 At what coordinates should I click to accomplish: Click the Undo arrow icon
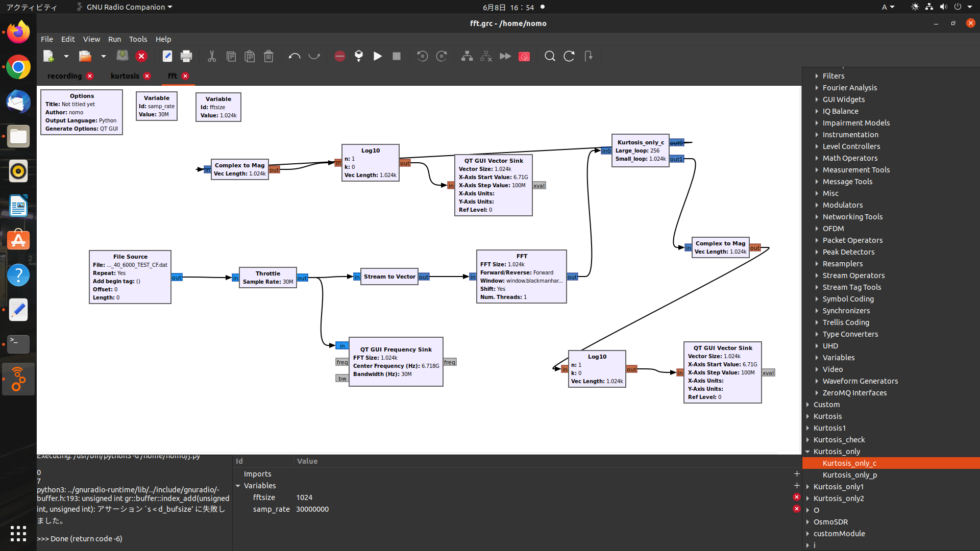pyautogui.click(x=295, y=56)
